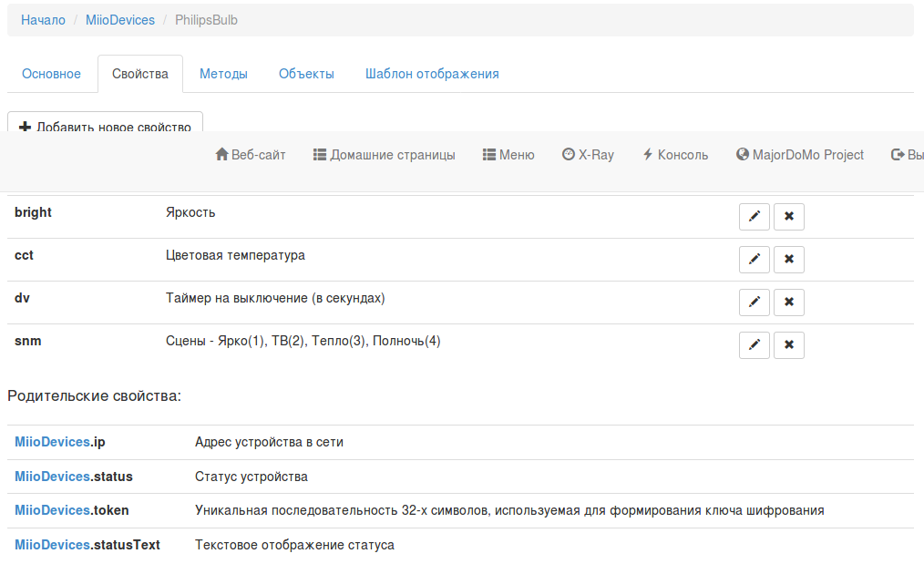Open X-Ray from the navigation bar
Image resolution: width=924 pixels, height=564 pixels.
click(x=588, y=154)
